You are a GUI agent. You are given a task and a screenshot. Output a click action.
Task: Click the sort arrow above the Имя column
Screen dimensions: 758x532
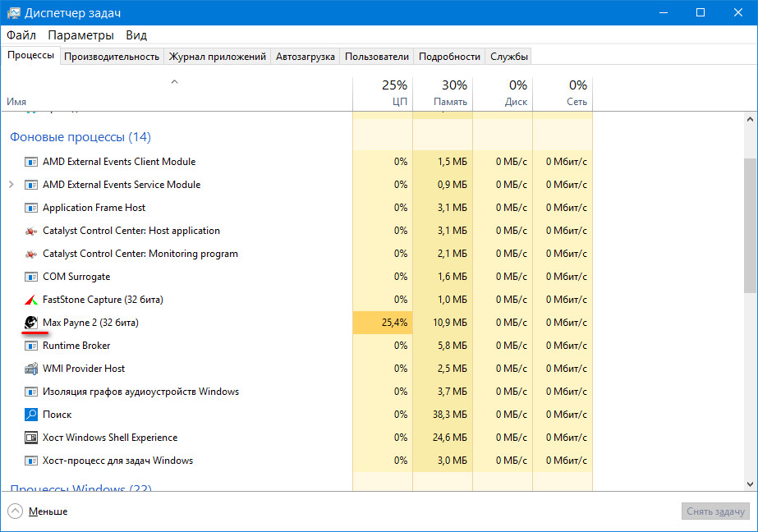[174, 82]
